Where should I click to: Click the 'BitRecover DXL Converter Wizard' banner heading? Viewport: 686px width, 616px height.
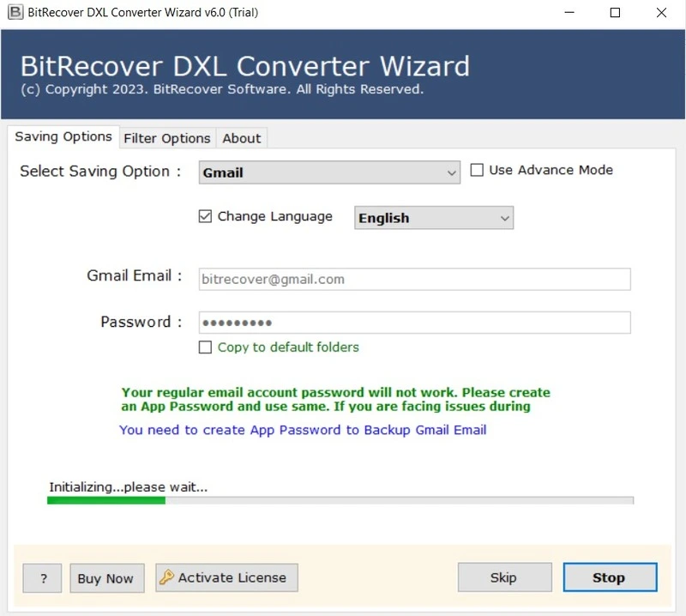pyautogui.click(x=245, y=66)
